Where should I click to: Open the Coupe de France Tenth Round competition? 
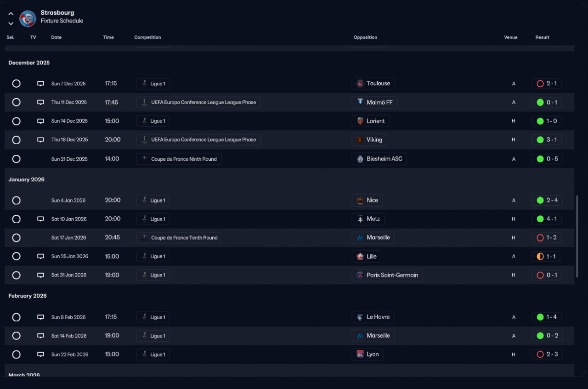[179, 238]
